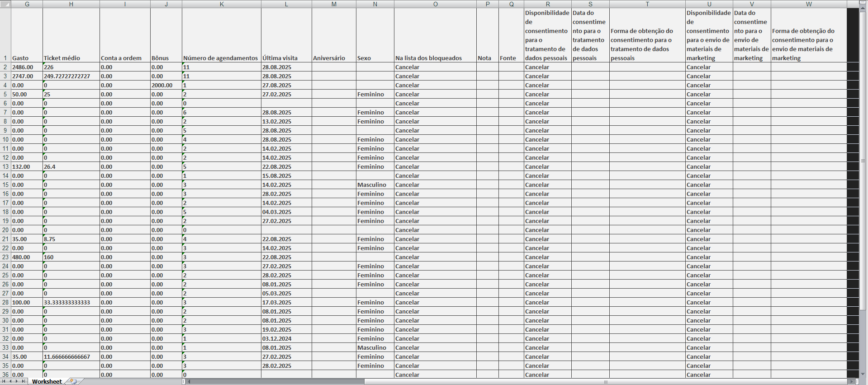Select column header O
Screen dimensions: 868x385
435,4
